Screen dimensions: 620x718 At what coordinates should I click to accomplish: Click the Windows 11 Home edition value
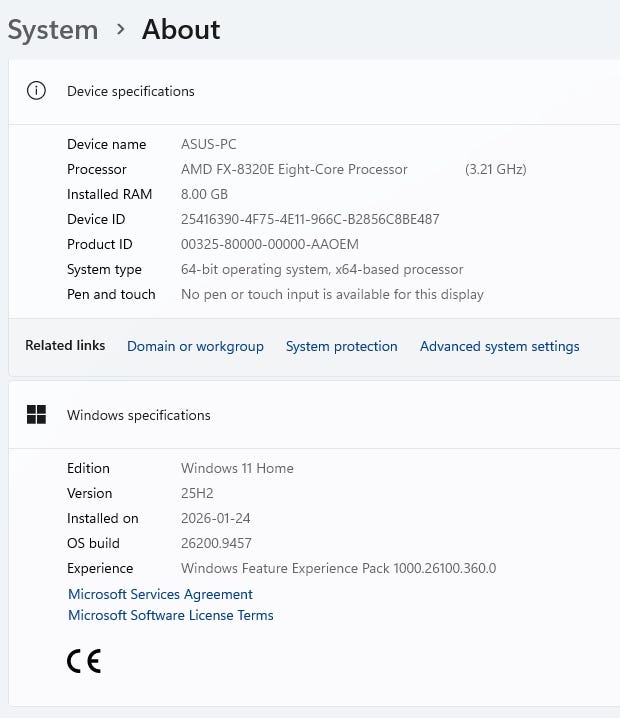pos(237,468)
